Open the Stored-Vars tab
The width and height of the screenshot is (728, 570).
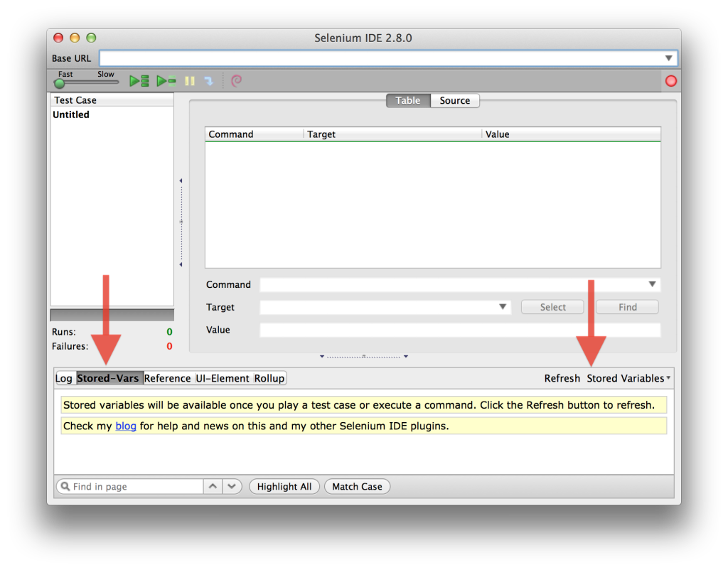[x=108, y=378]
